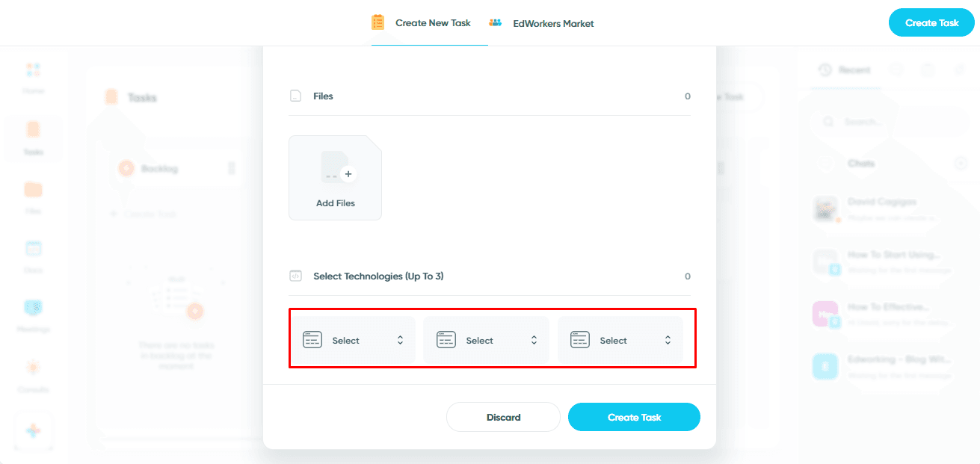The height and width of the screenshot is (464, 980).
Task: Click the EdWorkers Market people icon
Action: click(496, 23)
